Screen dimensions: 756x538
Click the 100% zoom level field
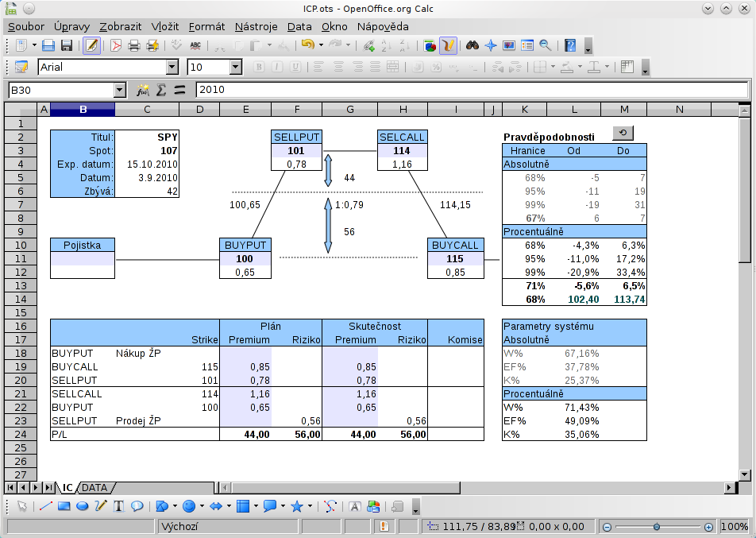pos(735,526)
